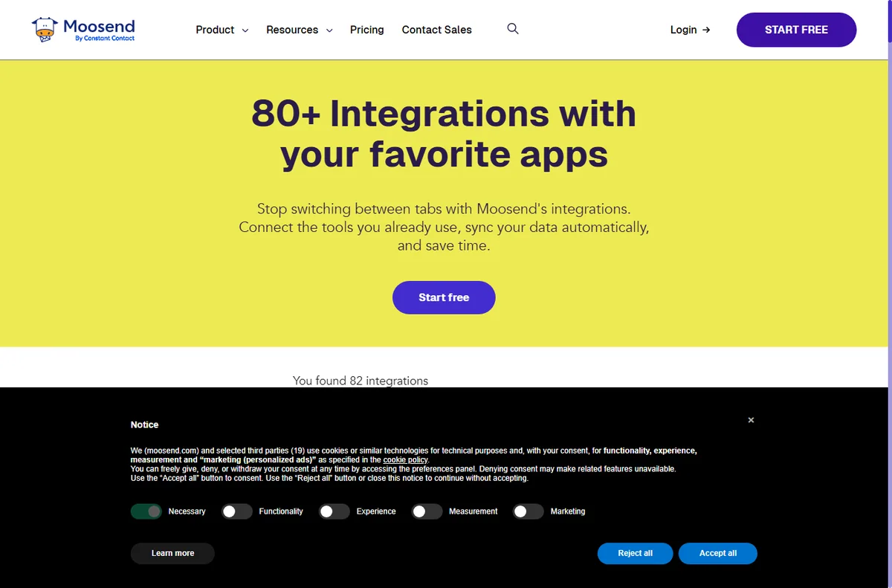Expand the Resources menu chevron

pyautogui.click(x=329, y=30)
